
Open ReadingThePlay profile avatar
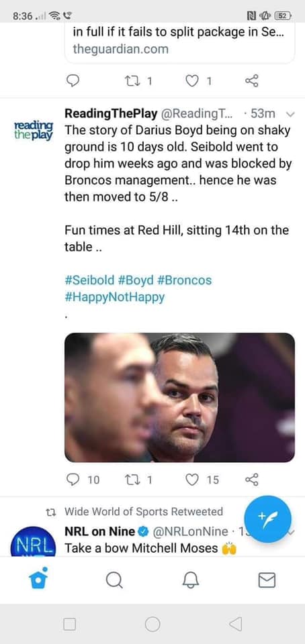34,131
